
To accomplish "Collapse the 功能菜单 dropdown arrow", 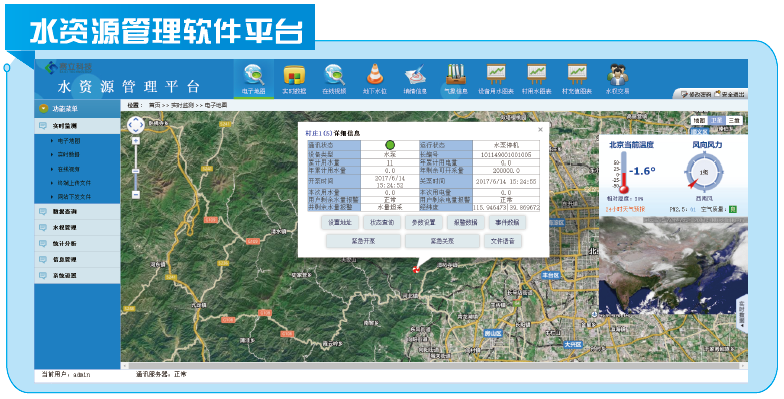I will 44,108.
